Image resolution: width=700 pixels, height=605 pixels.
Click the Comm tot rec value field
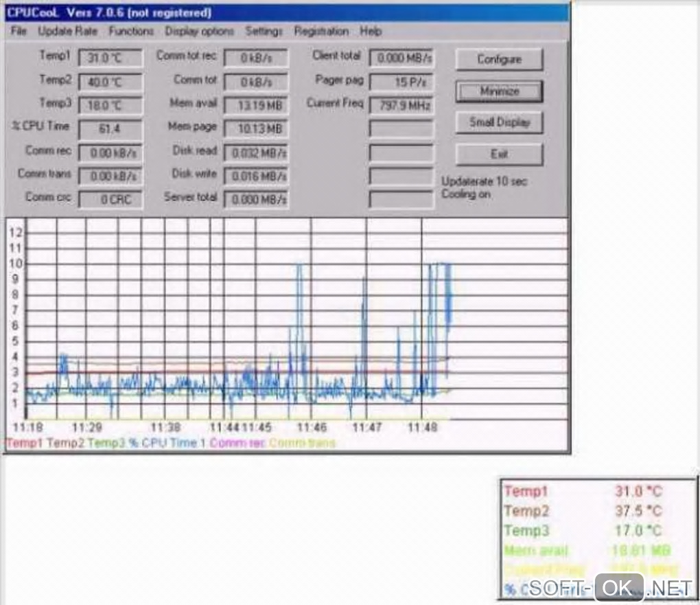(256, 58)
